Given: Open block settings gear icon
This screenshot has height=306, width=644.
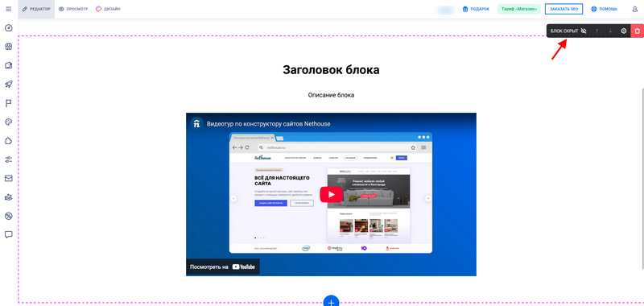Looking at the screenshot, I should click(x=623, y=31).
